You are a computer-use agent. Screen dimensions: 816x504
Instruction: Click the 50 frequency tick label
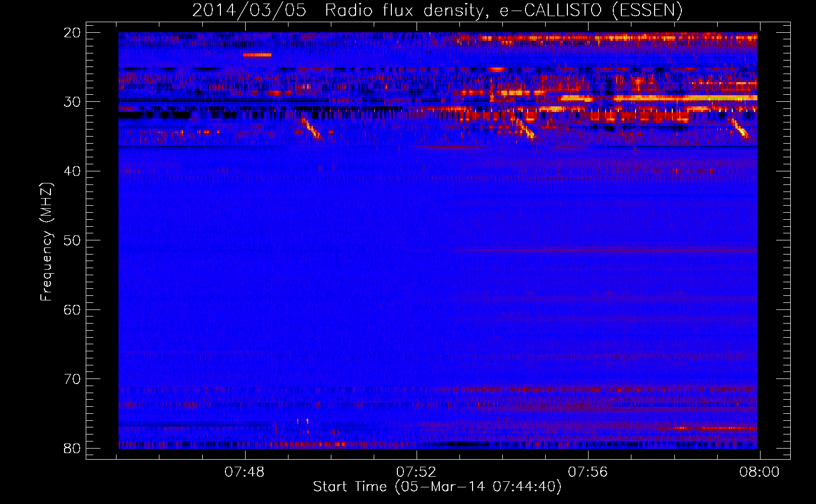73,240
